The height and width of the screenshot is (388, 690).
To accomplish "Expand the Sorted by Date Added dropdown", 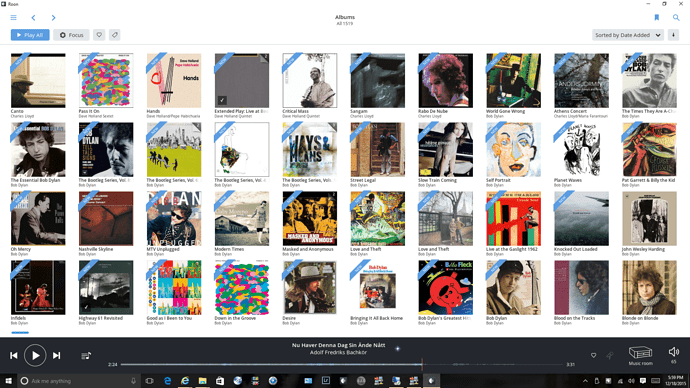I will 628,35.
